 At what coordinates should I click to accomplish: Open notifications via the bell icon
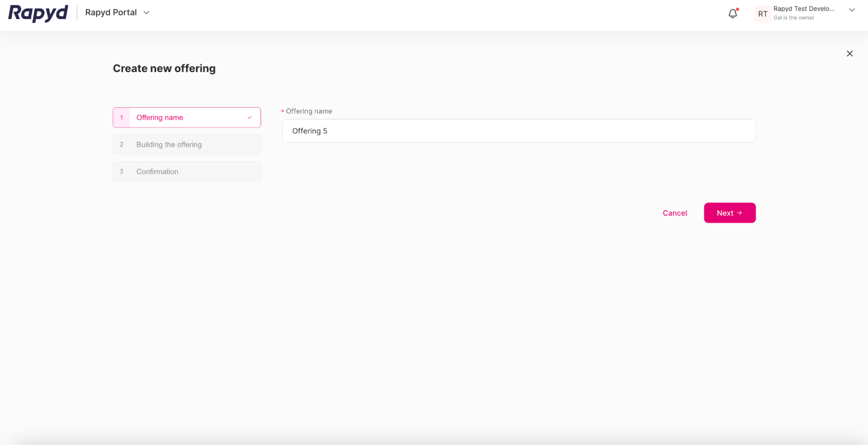pos(733,13)
